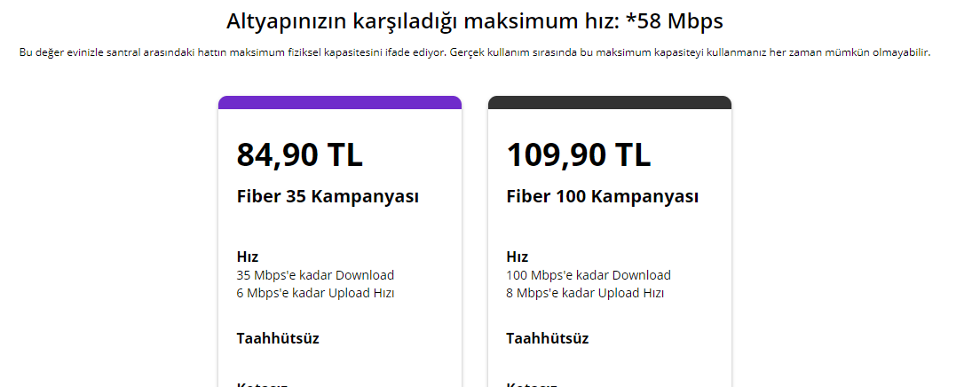
Task: Click the purple bar atop Fiber 35 card
Action: pyautogui.click(x=339, y=102)
